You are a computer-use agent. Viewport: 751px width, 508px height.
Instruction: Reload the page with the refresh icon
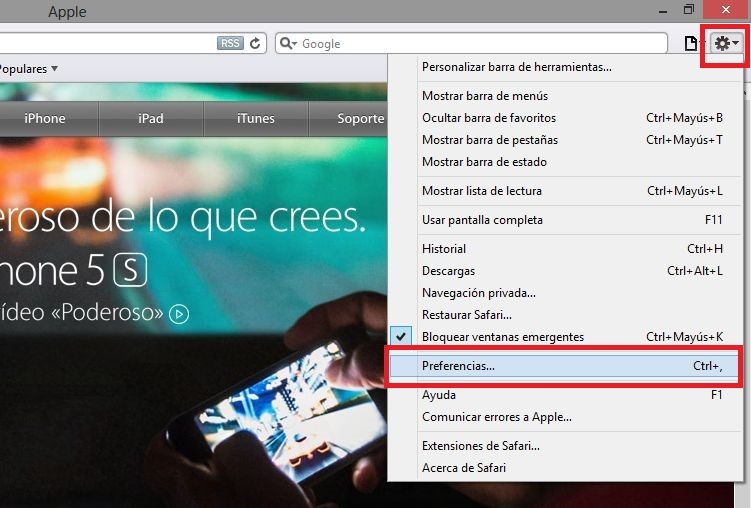[x=255, y=44]
